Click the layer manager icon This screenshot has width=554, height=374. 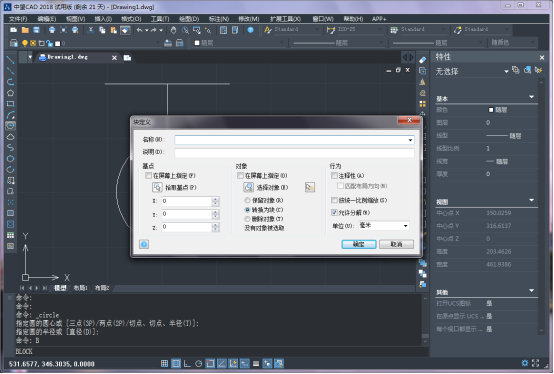[14, 43]
